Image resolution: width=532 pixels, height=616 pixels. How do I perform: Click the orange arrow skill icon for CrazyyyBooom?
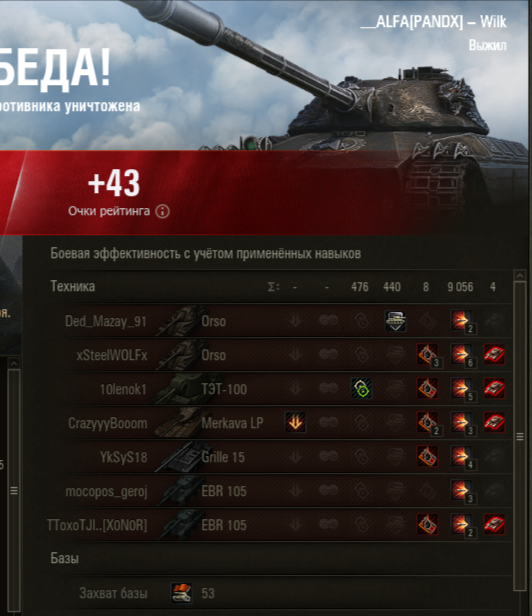[x=295, y=423]
